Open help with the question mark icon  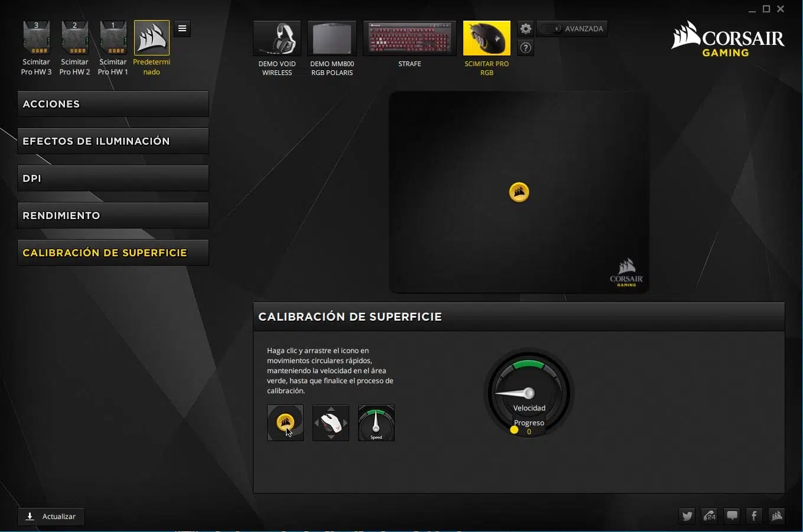526,48
